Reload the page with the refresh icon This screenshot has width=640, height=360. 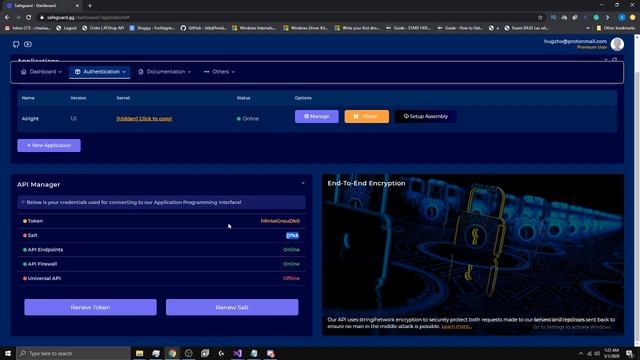29,18
